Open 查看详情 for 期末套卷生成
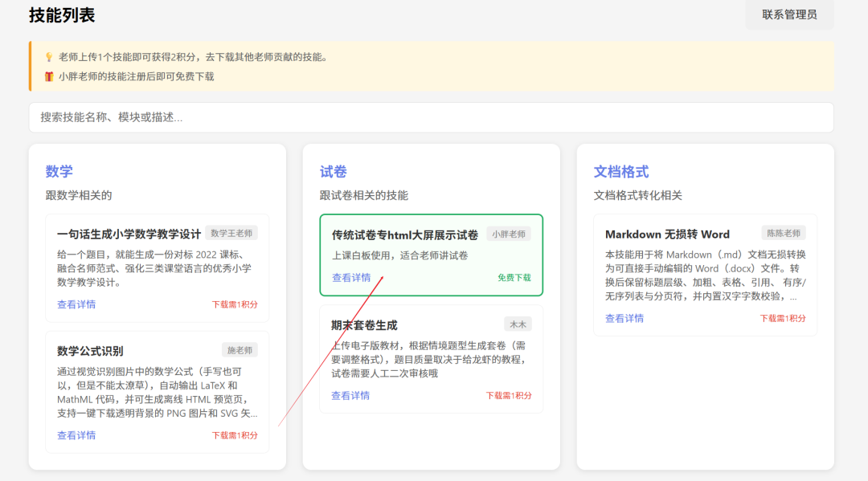The width and height of the screenshot is (868, 481). pyautogui.click(x=350, y=396)
